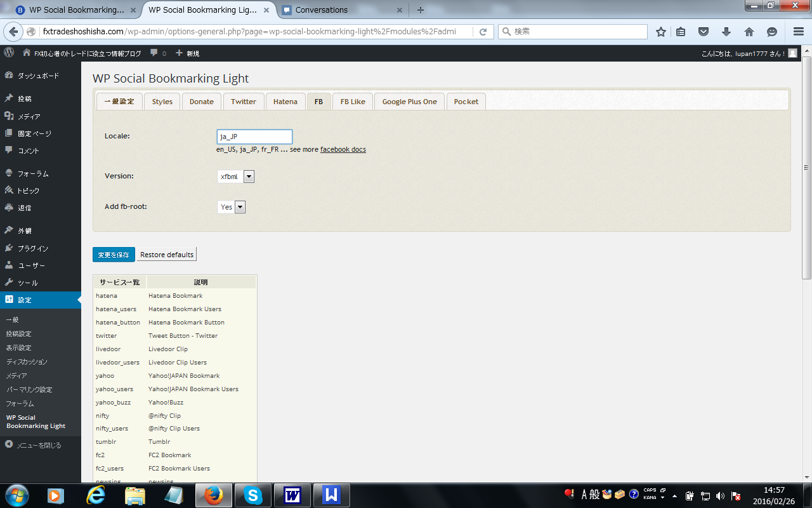
Task: Click the FC2 Bookmark Users description
Action: [179, 468]
